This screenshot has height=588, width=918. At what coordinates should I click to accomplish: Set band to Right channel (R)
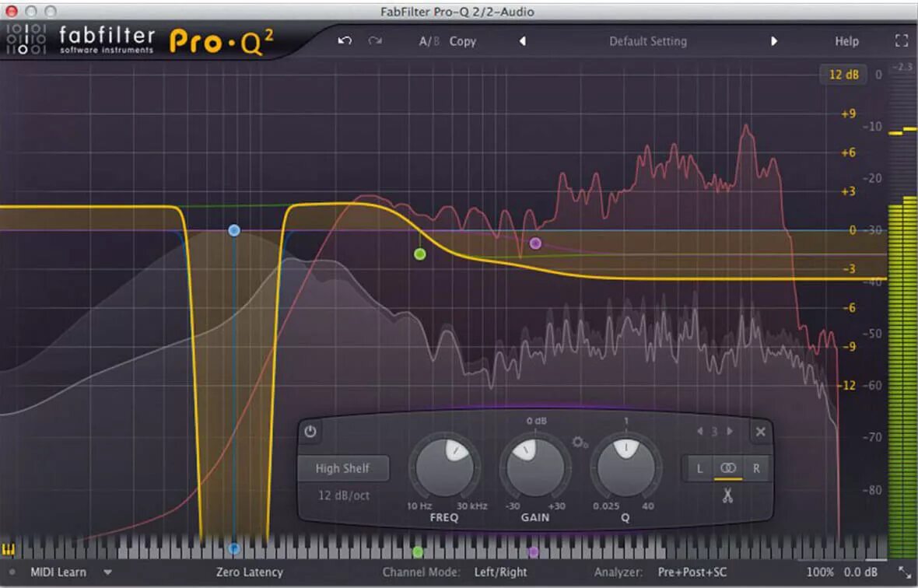[x=756, y=469]
